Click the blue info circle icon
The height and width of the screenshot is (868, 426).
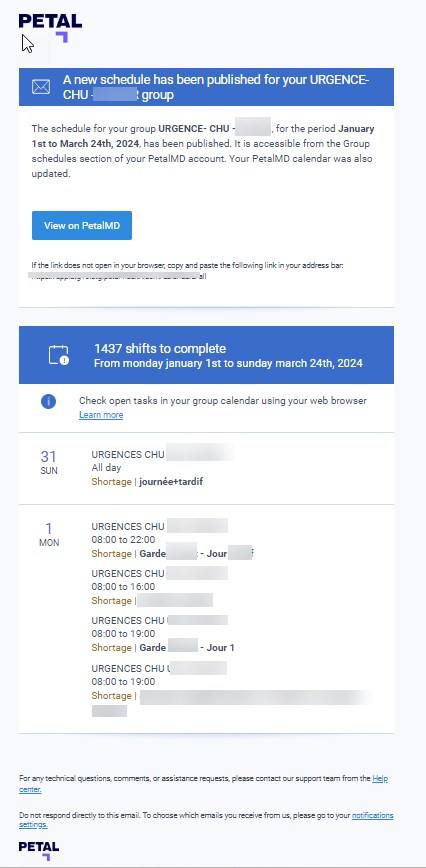pos(48,401)
